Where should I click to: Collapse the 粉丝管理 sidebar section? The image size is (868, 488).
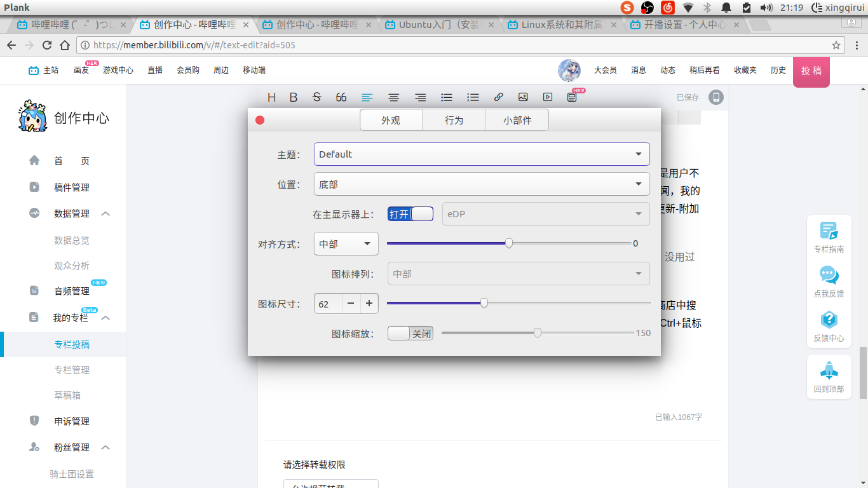click(x=105, y=447)
